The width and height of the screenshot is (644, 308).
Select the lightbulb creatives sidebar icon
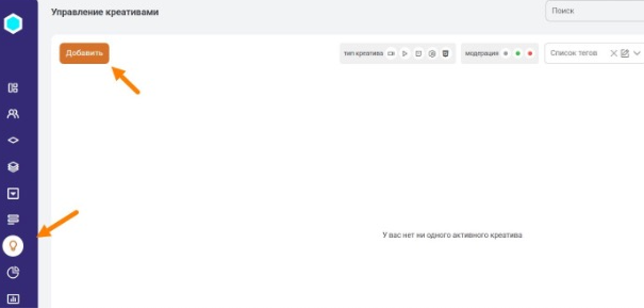pos(13,246)
